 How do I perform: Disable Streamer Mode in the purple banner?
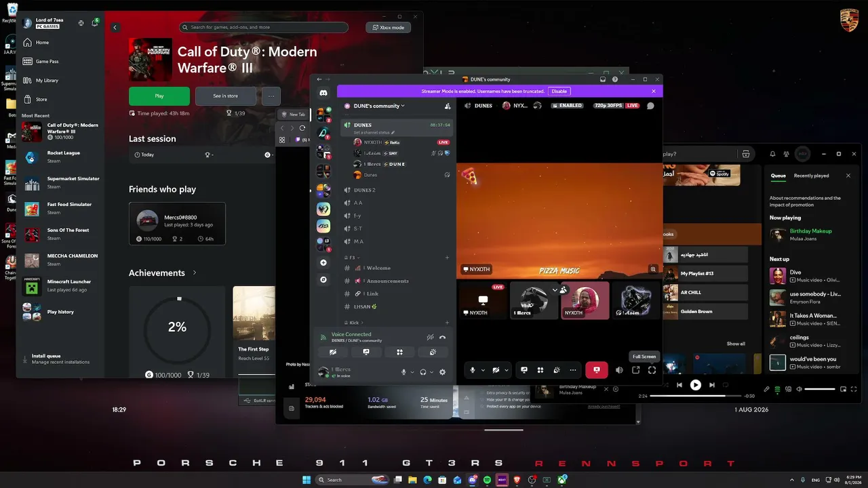[559, 91]
